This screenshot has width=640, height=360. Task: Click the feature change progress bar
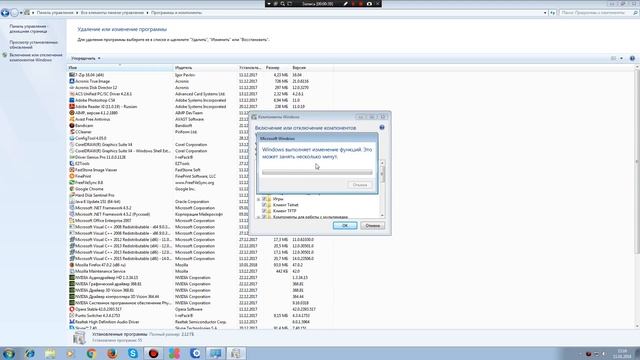pyautogui.click(x=317, y=173)
